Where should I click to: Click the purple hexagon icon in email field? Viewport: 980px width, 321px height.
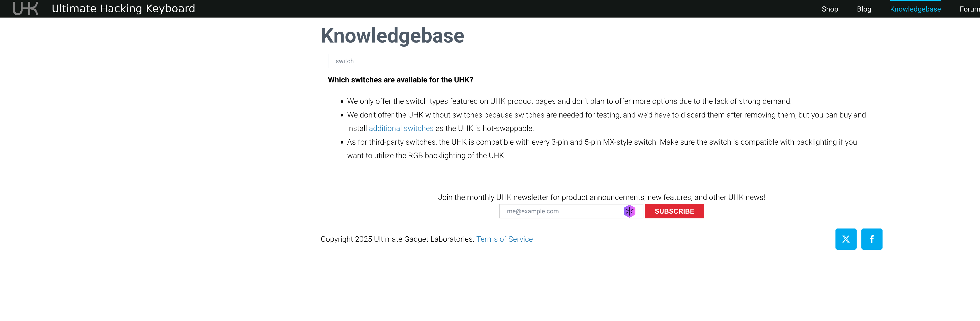(629, 211)
